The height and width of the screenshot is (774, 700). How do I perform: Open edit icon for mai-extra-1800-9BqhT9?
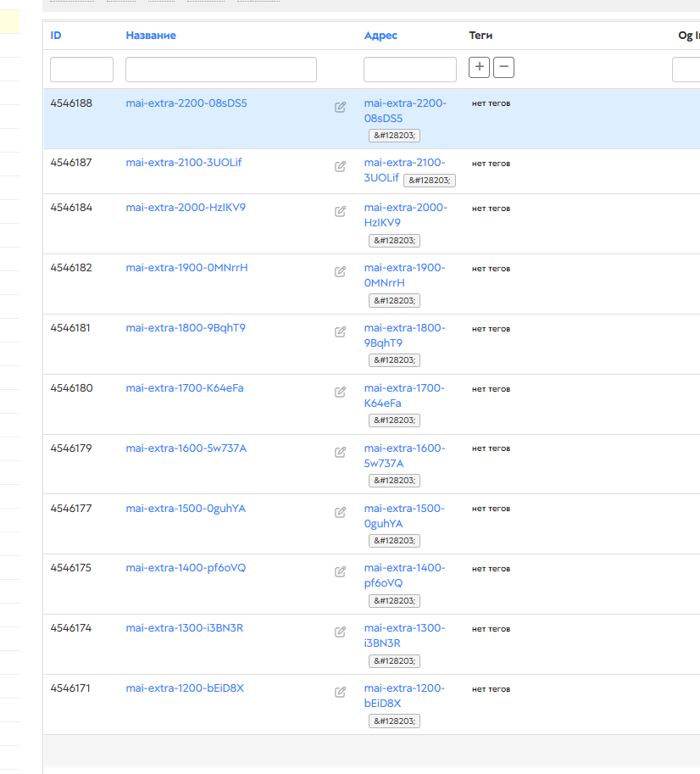click(340, 331)
